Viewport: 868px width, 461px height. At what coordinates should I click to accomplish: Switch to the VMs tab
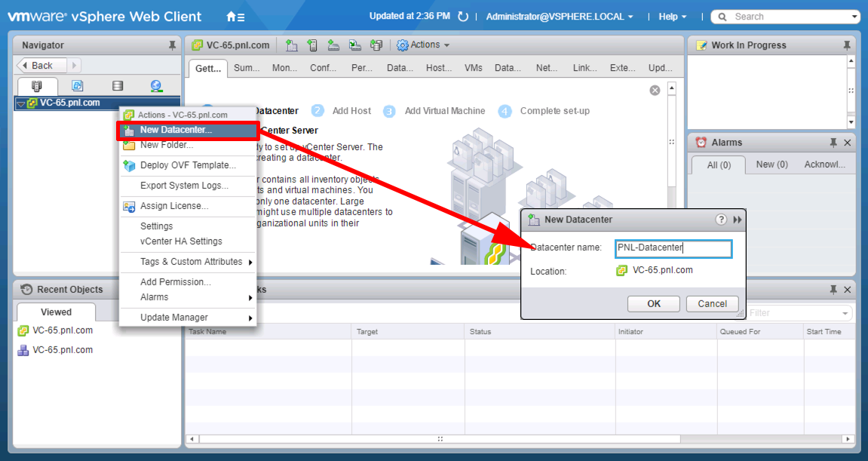click(474, 68)
